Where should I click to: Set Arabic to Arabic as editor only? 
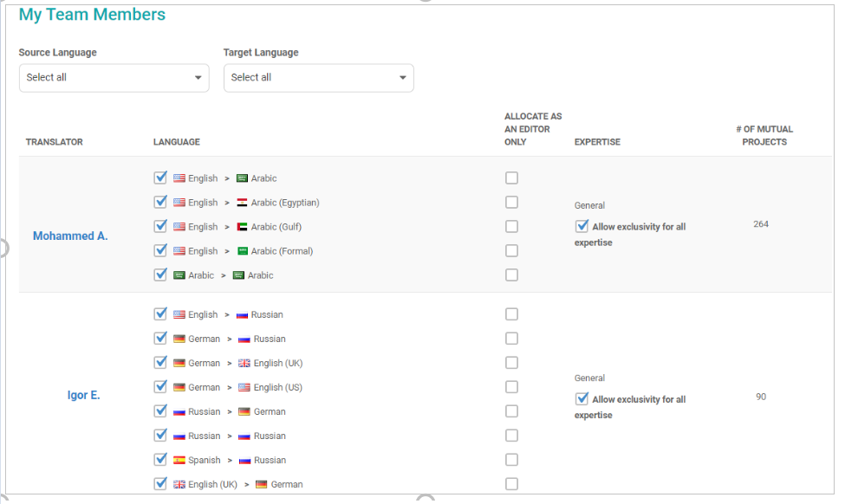pyautogui.click(x=511, y=275)
